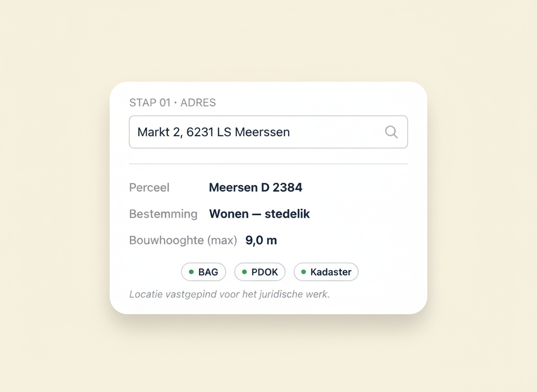537x392 pixels.
Task: Click the 'Bestemming' row label
Action: click(x=163, y=214)
